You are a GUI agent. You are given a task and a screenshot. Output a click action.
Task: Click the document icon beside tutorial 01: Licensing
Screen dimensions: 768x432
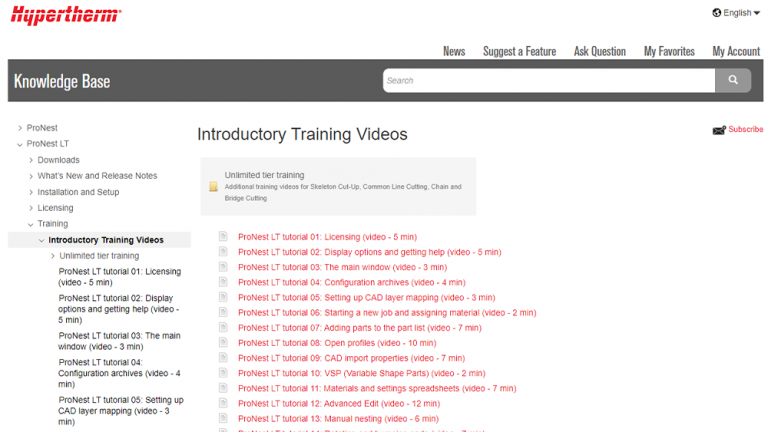click(224, 237)
